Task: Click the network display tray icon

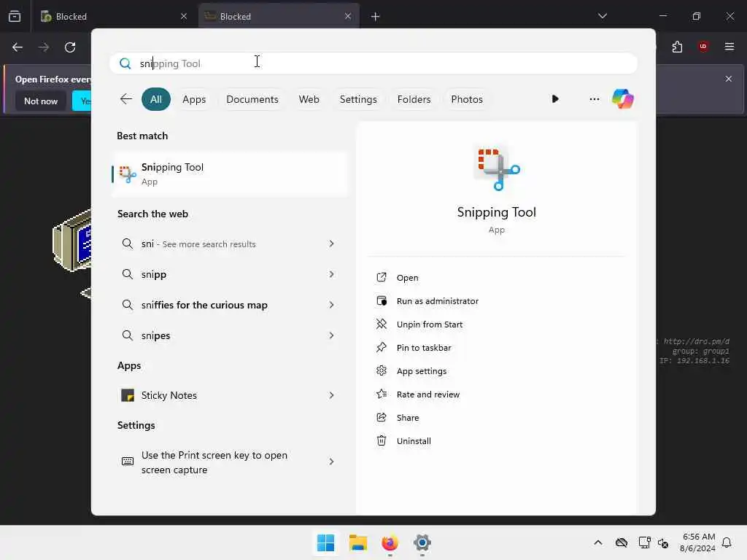Action: 644,542
